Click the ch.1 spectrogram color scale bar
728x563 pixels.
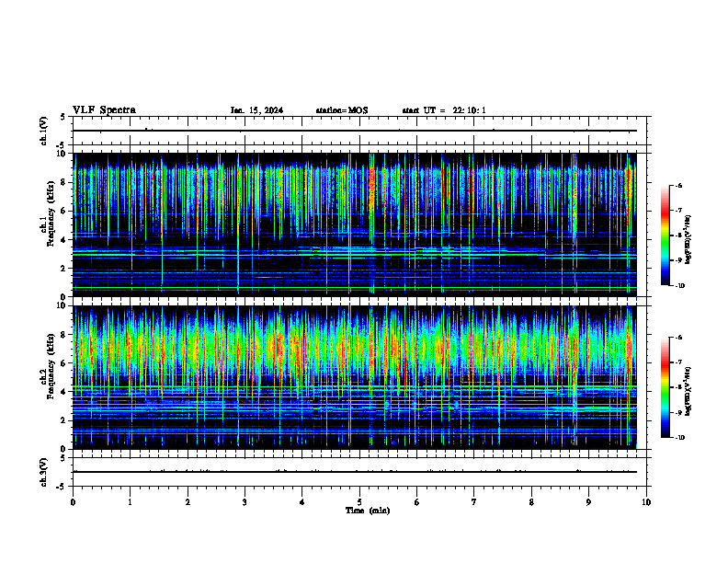click(x=665, y=236)
